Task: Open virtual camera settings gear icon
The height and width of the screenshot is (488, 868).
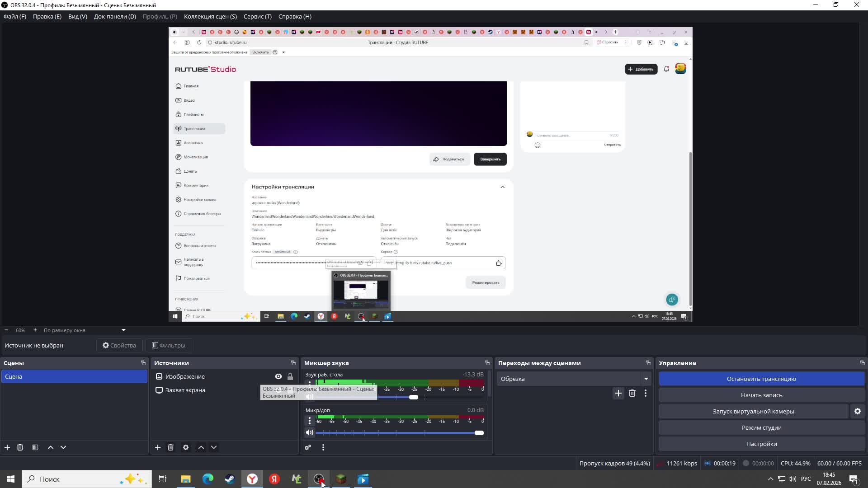Action: pyautogui.click(x=857, y=411)
